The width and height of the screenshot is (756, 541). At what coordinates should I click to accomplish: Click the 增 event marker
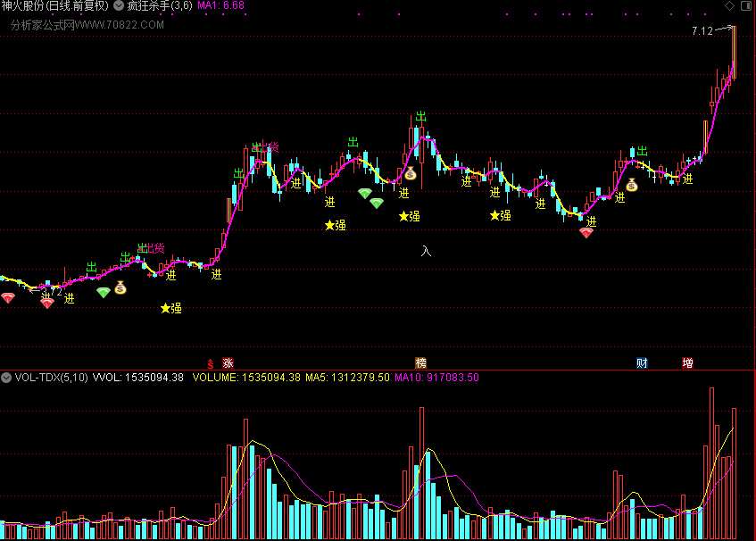[x=687, y=363]
